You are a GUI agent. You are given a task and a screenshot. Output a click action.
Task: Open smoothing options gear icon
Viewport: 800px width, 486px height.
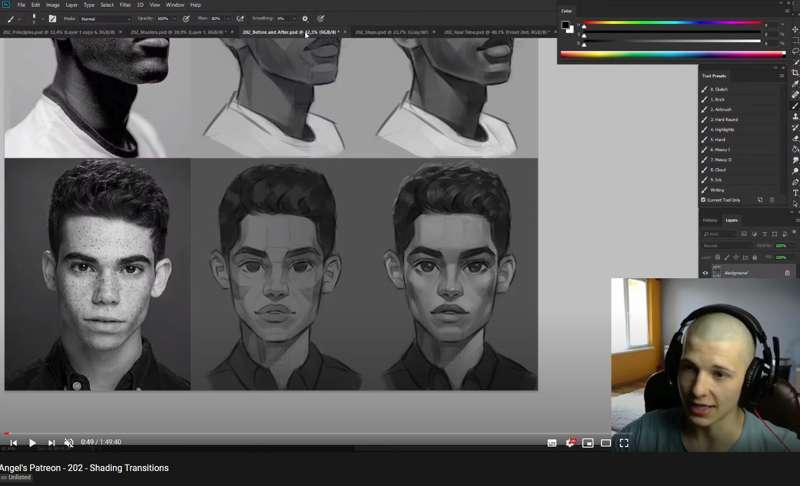click(x=305, y=19)
